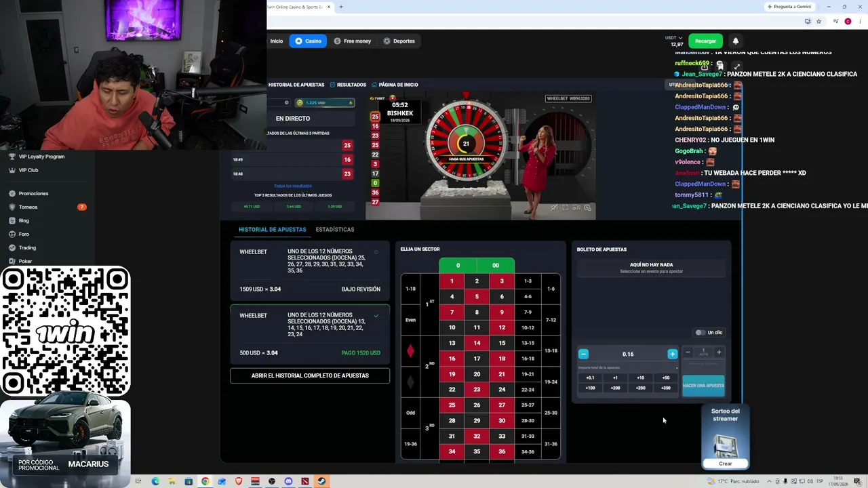Image resolution: width=868 pixels, height=488 pixels.
Task: Click Crear on the streamer giveaway
Action: [x=726, y=464]
